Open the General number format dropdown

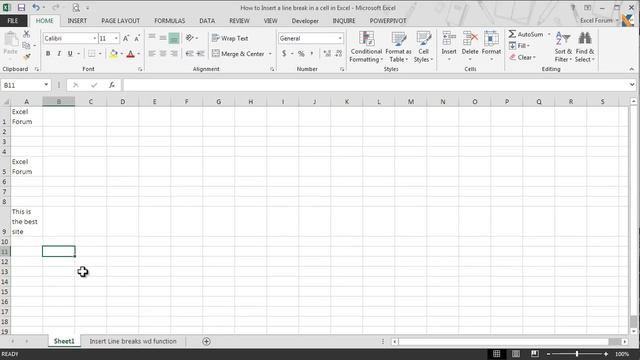[340, 38]
